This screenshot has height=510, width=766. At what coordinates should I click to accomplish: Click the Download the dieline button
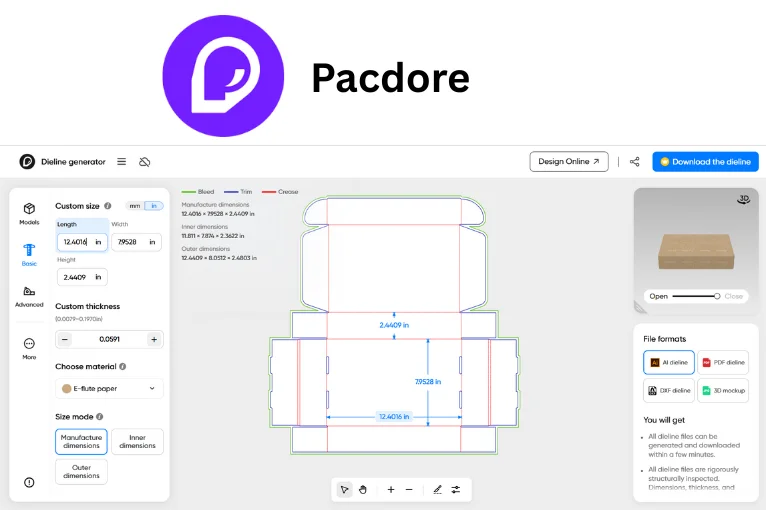(705, 161)
